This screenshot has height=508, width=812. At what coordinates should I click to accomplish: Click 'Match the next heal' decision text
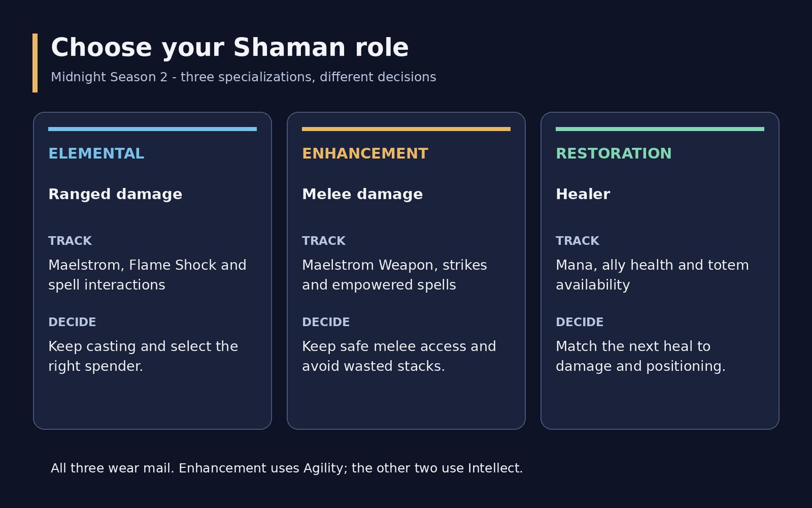pos(641,356)
